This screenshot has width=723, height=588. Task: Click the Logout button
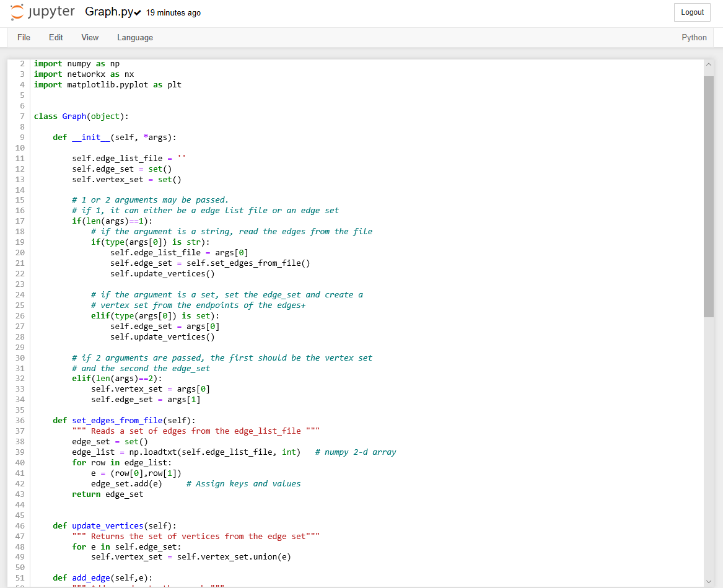point(691,12)
